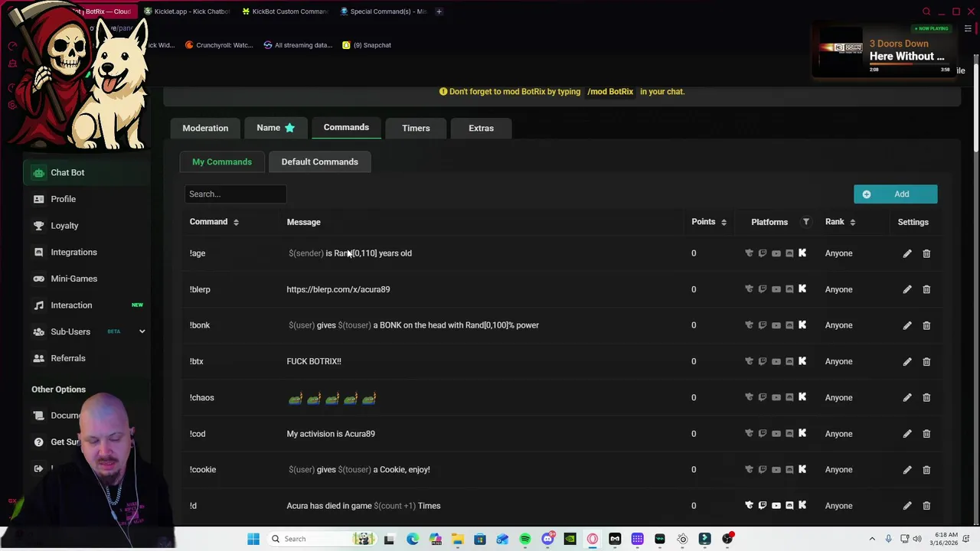
Task: Open the Snapchat bookmark
Action: click(367, 45)
